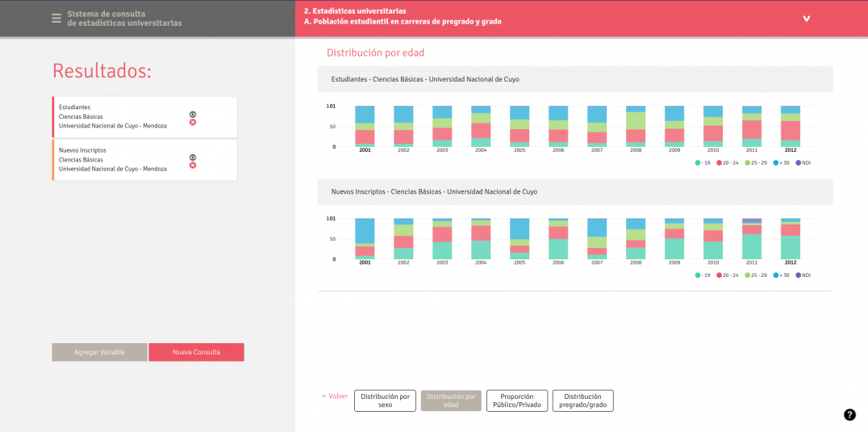The height and width of the screenshot is (432, 868).
Task: Click the 2004 bar in Estudiantes chart
Action: 481,126
